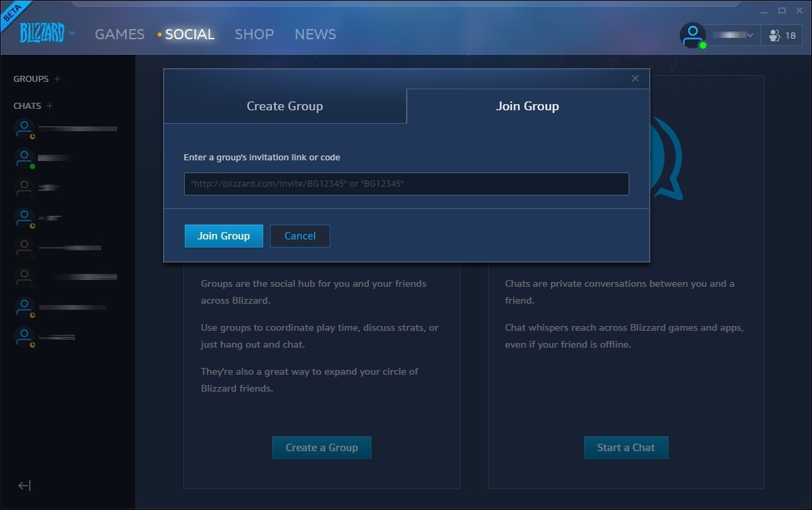This screenshot has width=812, height=510.
Task: Open the GAMES section
Action: click(120, 34)
